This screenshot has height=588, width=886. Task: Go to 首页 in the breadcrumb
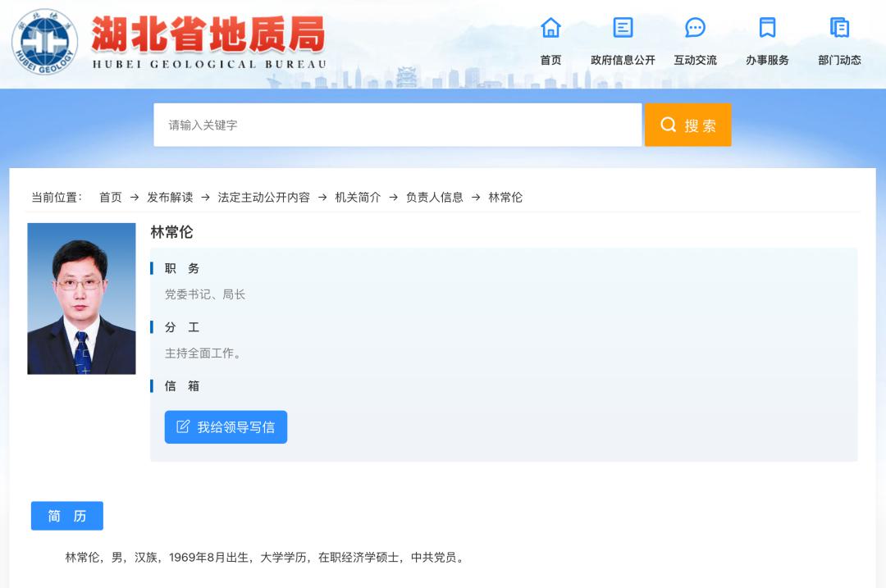110,197
